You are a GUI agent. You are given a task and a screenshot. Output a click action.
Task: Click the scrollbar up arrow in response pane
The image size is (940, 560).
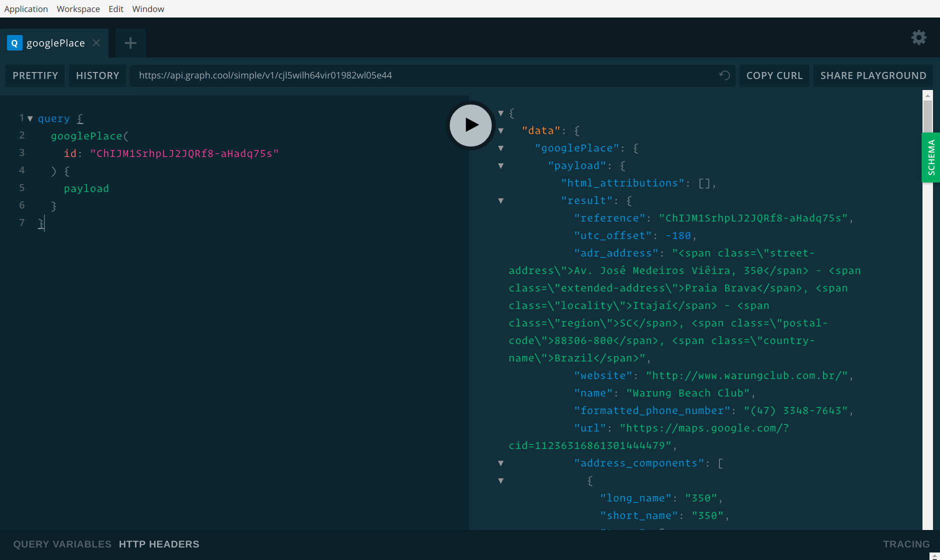[x=927, y=95]
